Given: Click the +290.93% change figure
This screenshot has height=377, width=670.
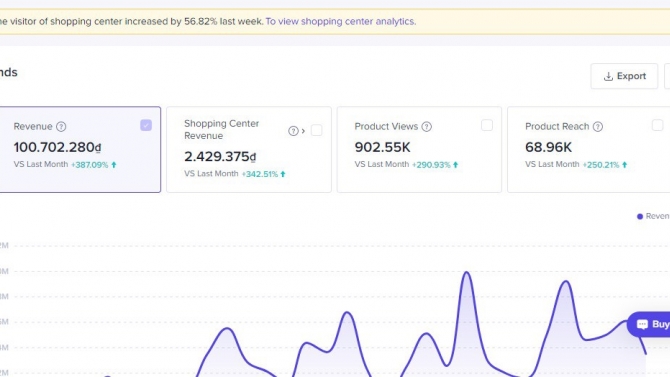Looking at the screenshot, I should click(x=431, y=165).
